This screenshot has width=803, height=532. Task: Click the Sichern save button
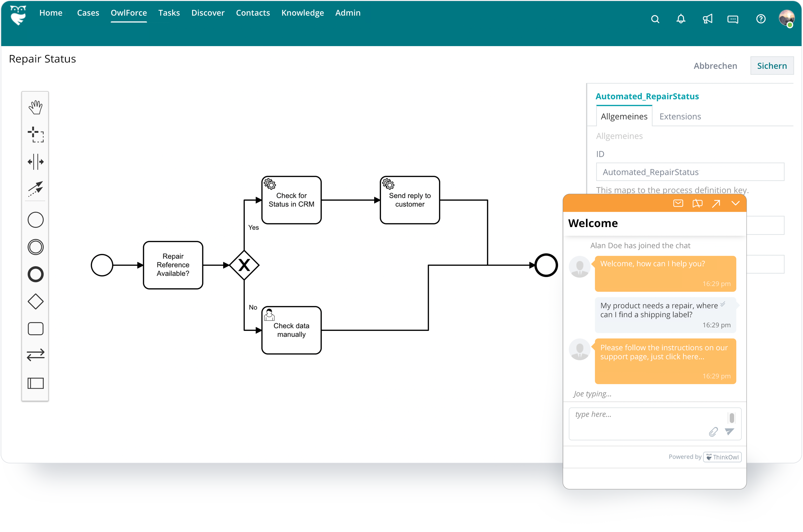tap(772, 65)
